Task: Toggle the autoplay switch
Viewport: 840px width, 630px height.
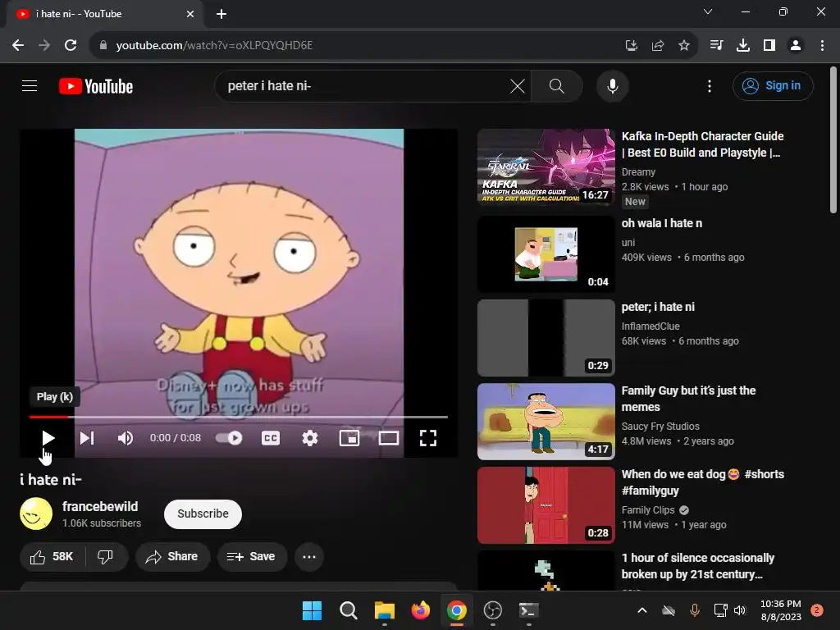Action: click(x=229, y=438)
